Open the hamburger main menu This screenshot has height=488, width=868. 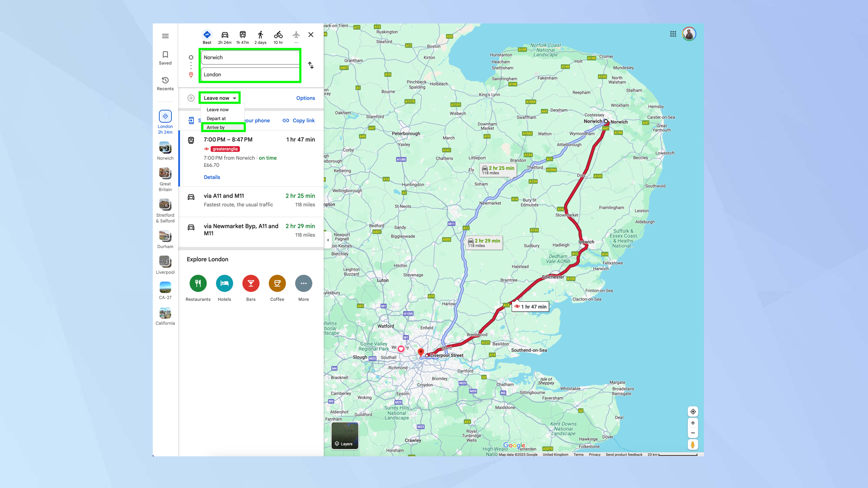tap(165, 36)
